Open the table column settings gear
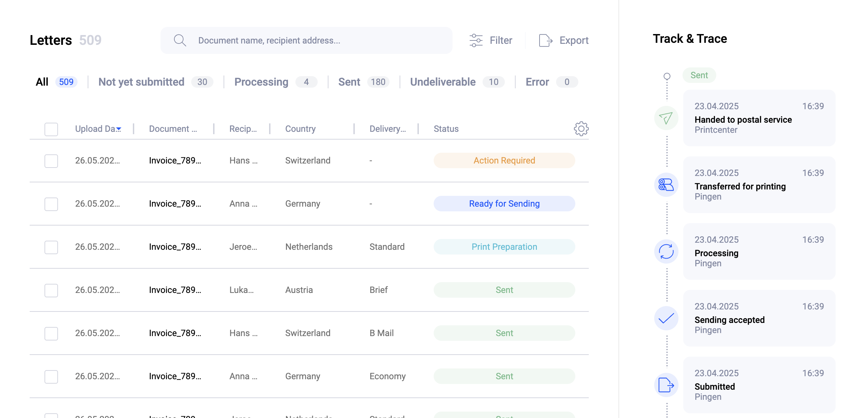Viewport: 868px width, 418px height. pyautogui.click(x=580, y=128)
